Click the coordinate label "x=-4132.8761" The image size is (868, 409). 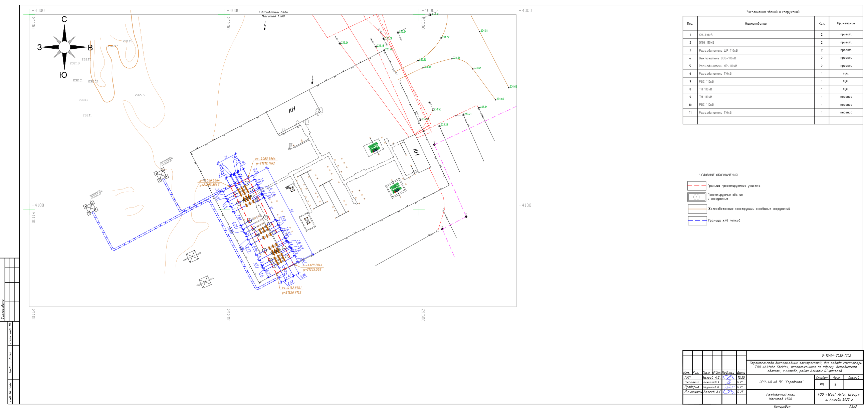[x=292, y=288]
